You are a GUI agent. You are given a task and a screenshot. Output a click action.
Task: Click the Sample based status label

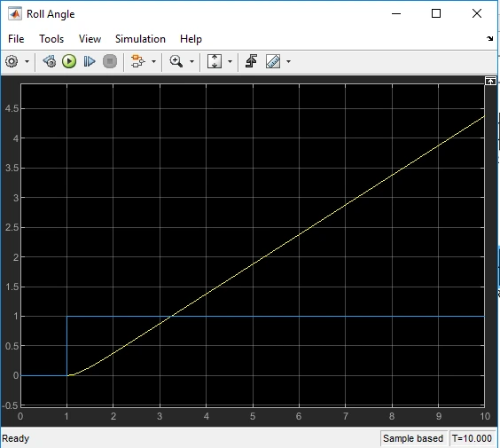(413, 438)
